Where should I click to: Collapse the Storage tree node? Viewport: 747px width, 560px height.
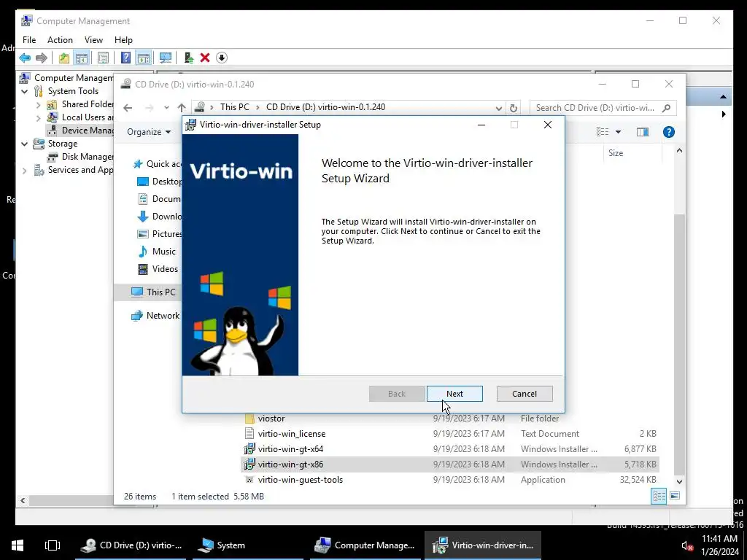[x=24, y=144]
